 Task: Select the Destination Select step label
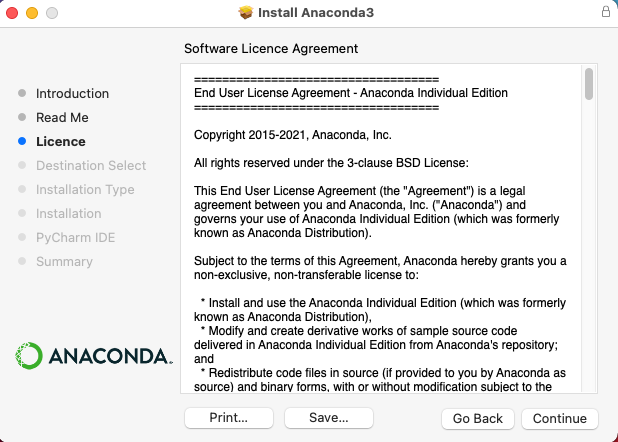pos(91,166)
